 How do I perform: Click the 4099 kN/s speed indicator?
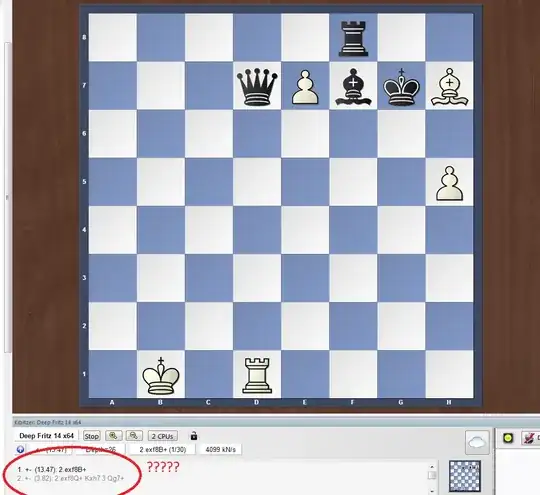click(x=221, y=450)
